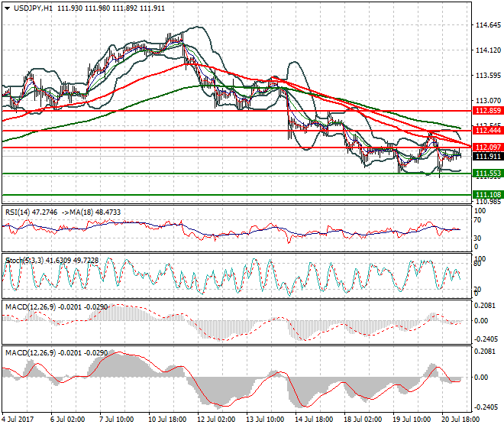Click the RSI(14) 47.2746 indicator label
Screen dimensions: 504x428
[x=31, y=212]
